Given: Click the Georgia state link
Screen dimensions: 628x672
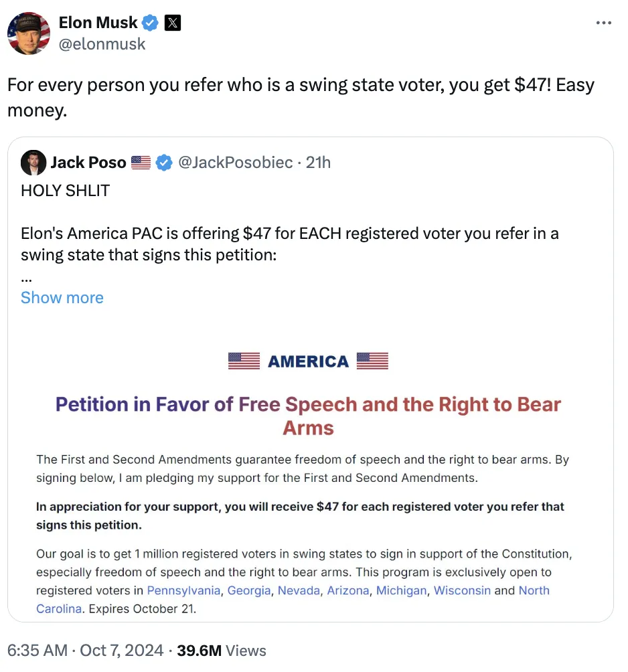Looking at the screenshot, I should [249, 590].
